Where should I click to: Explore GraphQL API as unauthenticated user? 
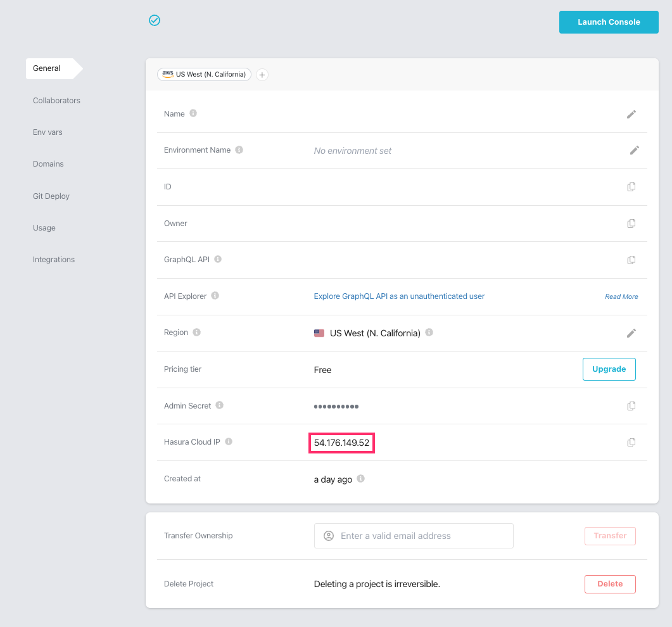point(399,296)
